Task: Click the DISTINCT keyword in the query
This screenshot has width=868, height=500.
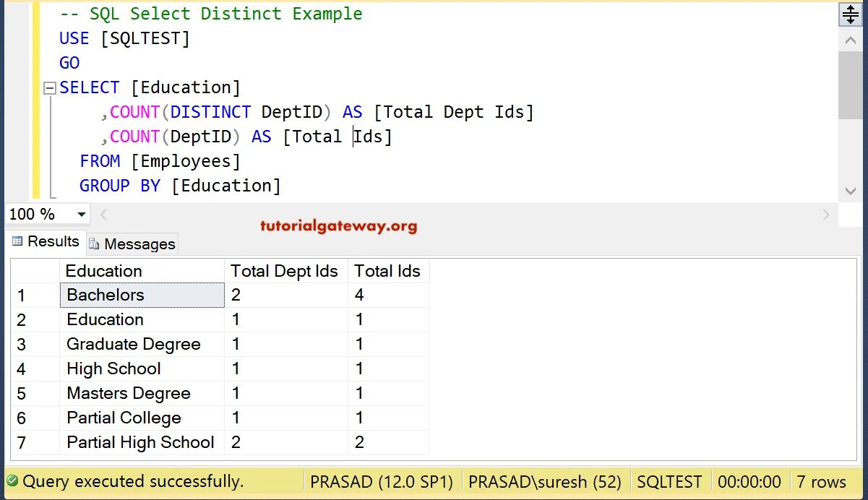Action: tap(211, 112)
